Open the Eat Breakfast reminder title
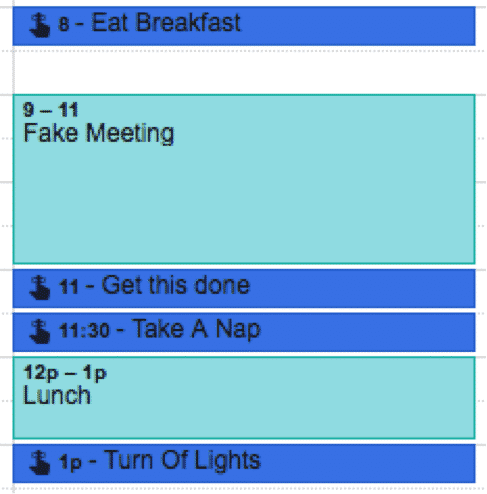 (x=166, y=23)
